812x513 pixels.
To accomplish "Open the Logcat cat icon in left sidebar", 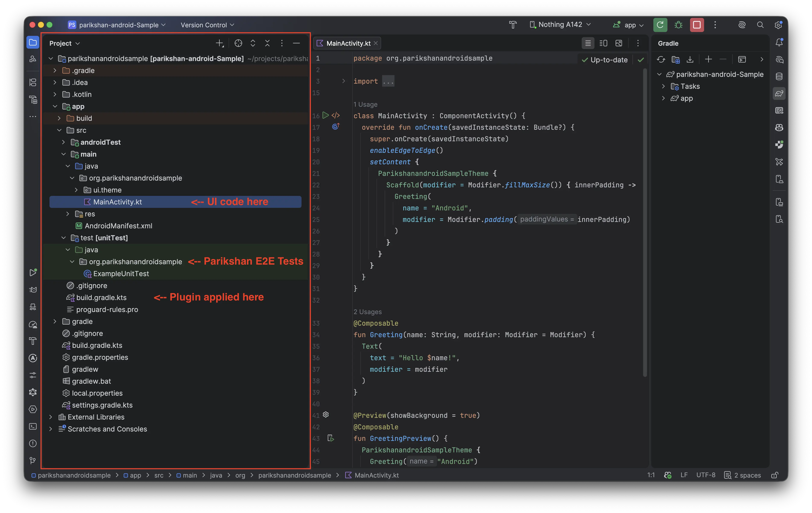I will point(33,290).
